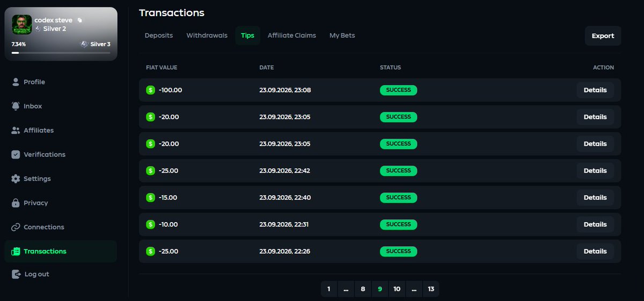Click the Connections link icon
The width and height of the screenshot is (644, 301).
(16, 227)
